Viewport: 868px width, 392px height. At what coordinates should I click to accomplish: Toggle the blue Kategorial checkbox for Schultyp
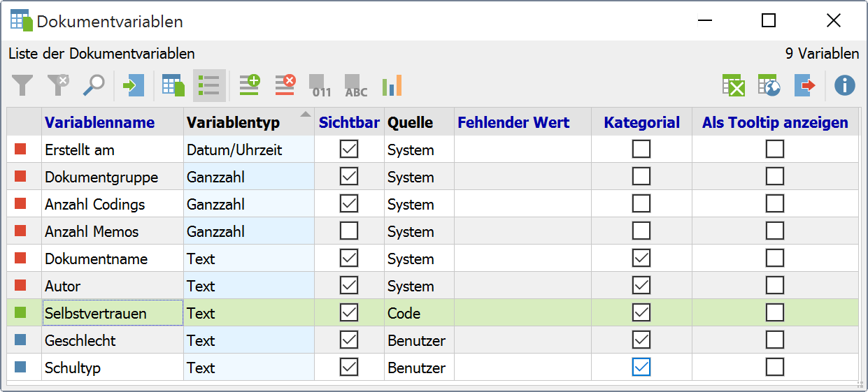[641, 367]
